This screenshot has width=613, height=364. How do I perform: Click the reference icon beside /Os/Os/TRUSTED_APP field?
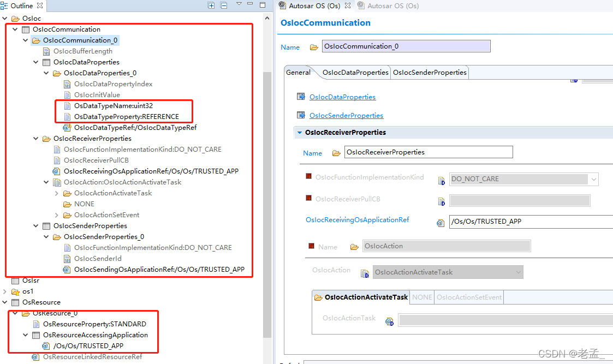[441, 223]
